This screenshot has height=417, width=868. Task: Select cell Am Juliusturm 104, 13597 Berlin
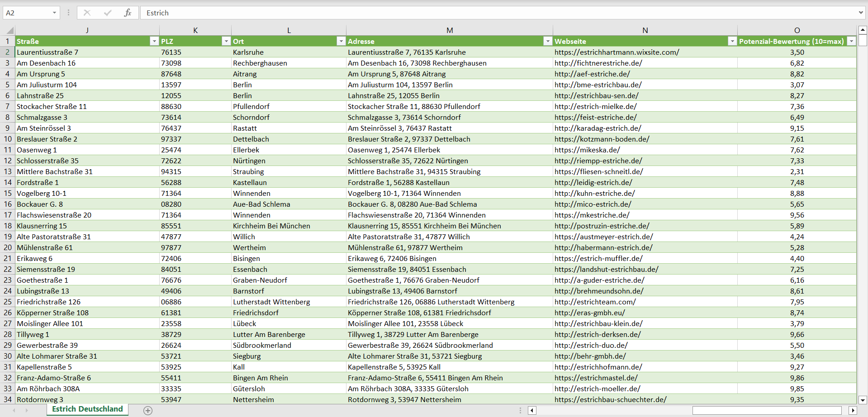(450, 85)
